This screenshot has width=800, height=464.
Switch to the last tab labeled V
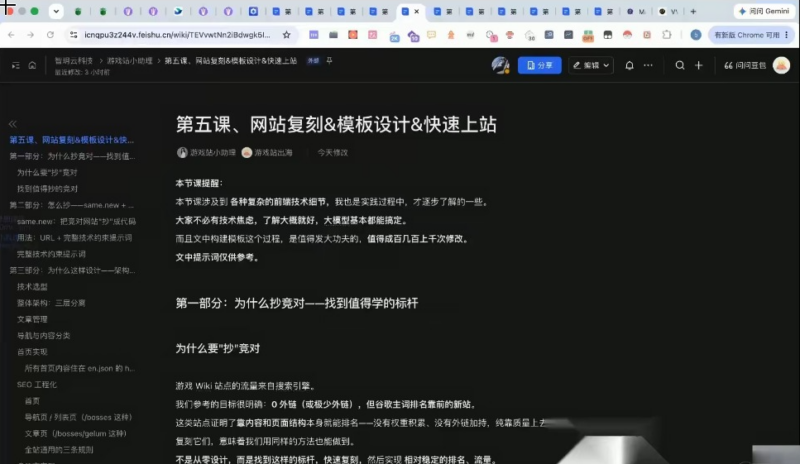pyautogui.click(x=668, y=11)
